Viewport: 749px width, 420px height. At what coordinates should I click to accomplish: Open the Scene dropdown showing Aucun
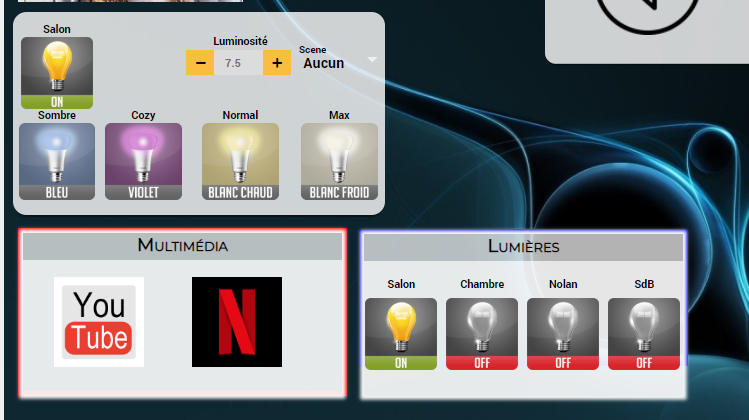pyautogui.click(x=338, y=63)
